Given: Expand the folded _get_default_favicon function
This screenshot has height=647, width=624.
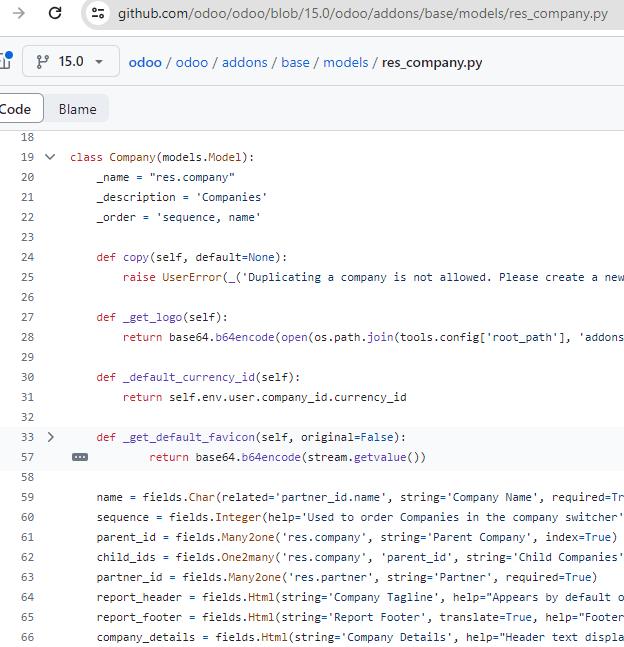Looking at the screenshot, I should tap(50, 437).
